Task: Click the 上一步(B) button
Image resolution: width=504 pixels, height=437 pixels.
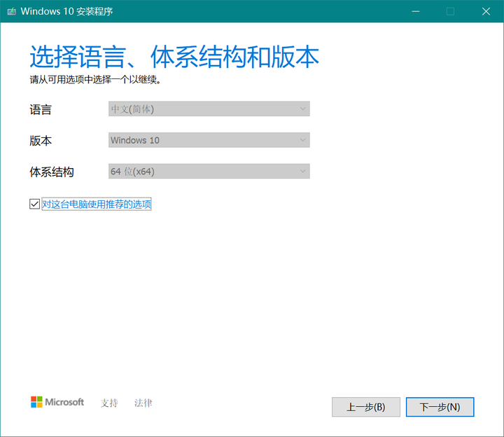Action: tap(366, 407)
